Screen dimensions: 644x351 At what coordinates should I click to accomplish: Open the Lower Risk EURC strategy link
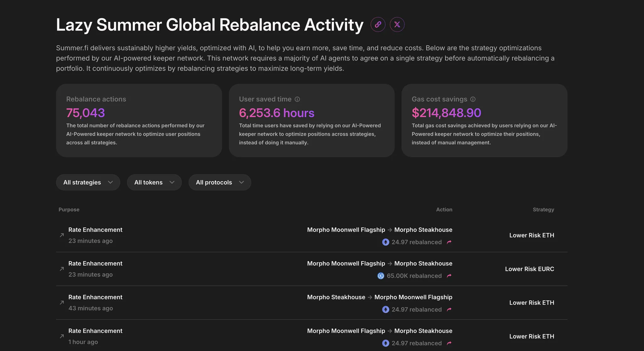click(529, 269)
